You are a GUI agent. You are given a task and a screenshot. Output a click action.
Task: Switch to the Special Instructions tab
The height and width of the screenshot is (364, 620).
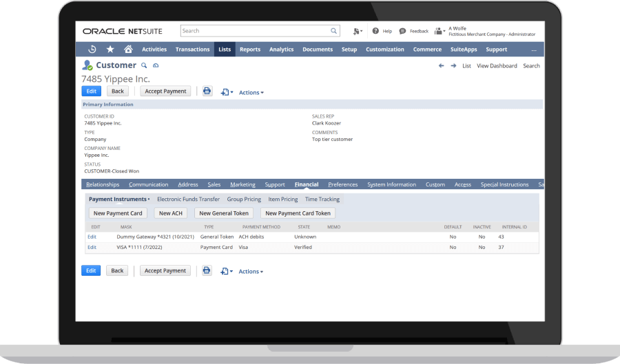tap(504, 184)
